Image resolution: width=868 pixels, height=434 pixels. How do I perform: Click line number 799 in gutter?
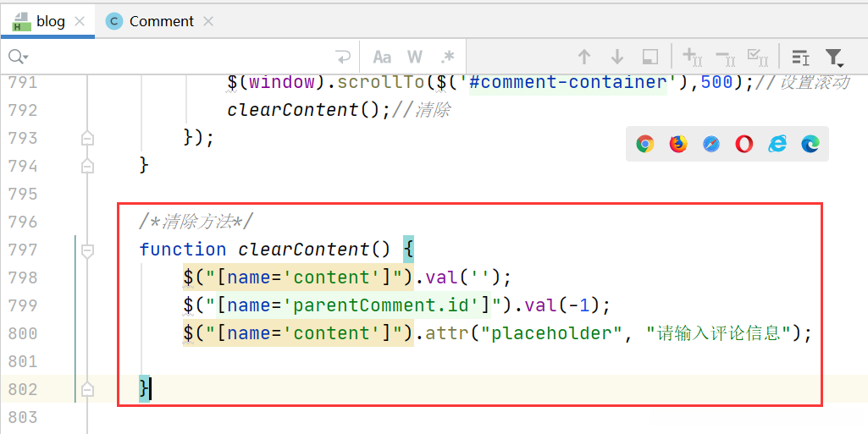point(23,305)
